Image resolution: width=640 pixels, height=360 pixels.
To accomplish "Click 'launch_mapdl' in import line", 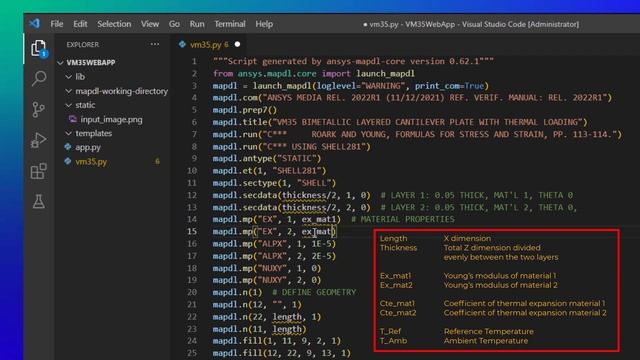I will click(x=385, y=73).
